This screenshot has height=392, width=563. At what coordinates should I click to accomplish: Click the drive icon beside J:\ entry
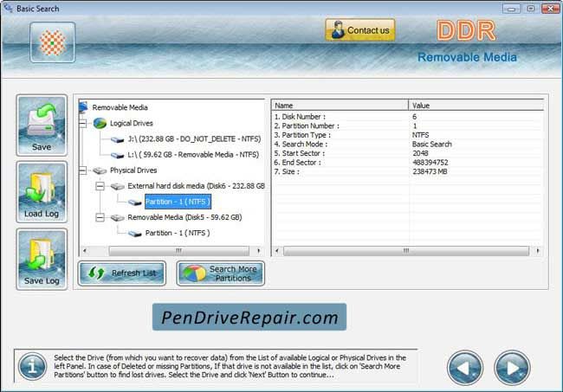(x=118, y=139)
